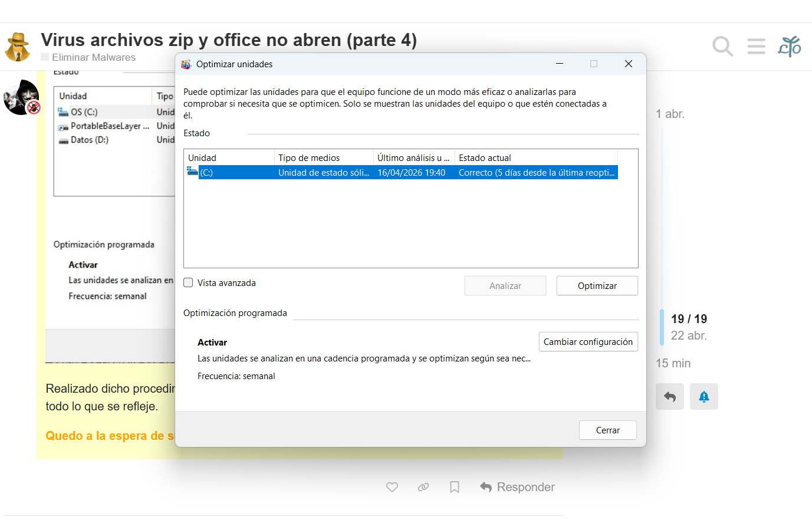
Task: Click the user profile plant avatar icon
Action: [790, 46]
